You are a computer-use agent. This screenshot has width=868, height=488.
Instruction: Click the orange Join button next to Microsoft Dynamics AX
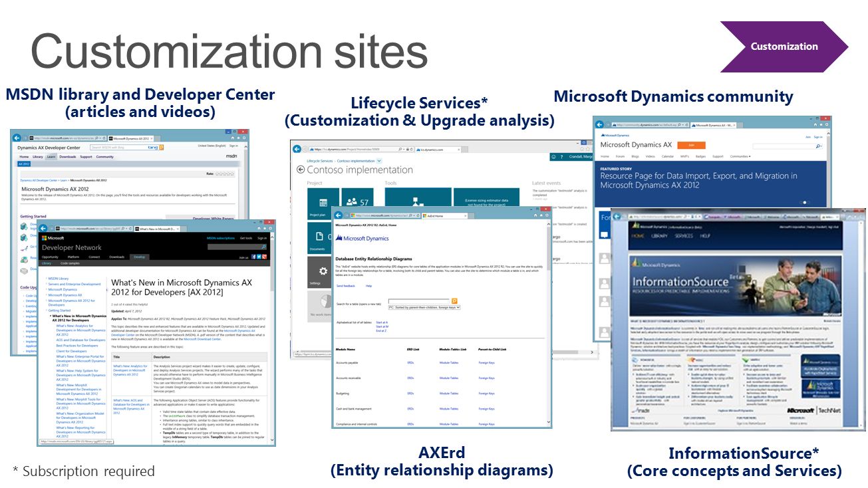point(690,145)
